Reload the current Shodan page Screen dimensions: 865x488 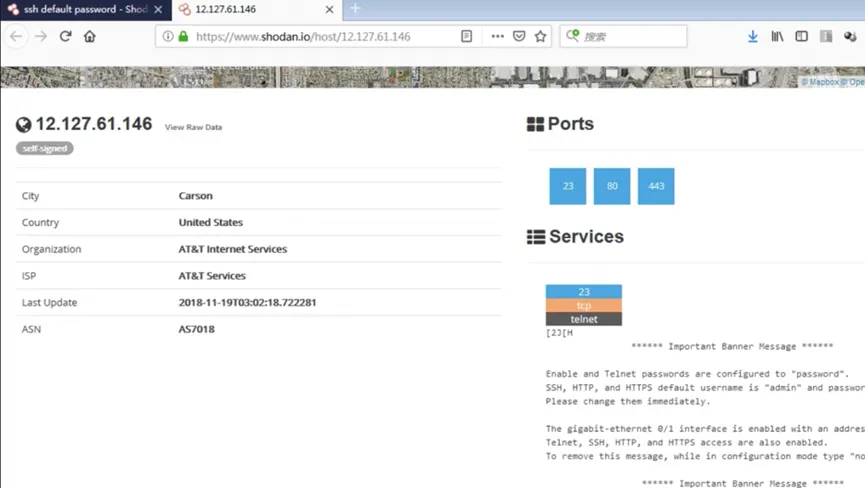coord(65,36)
